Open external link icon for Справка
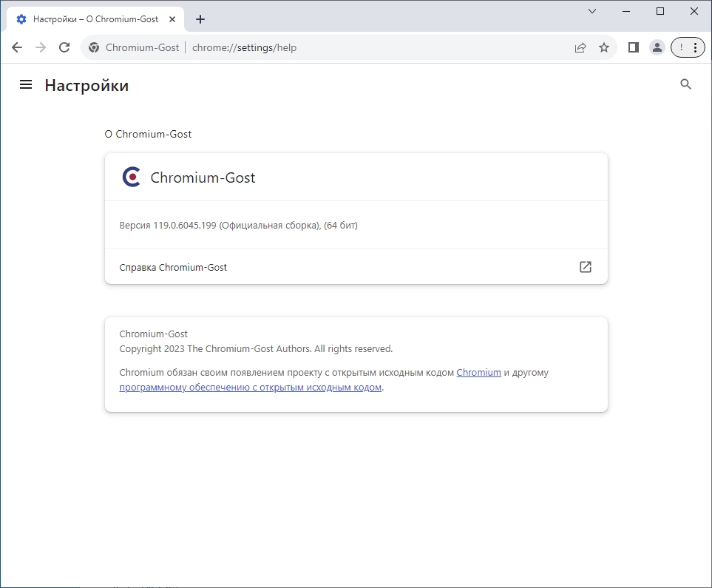This screenshot has height=588, width=712. [586, 267]
